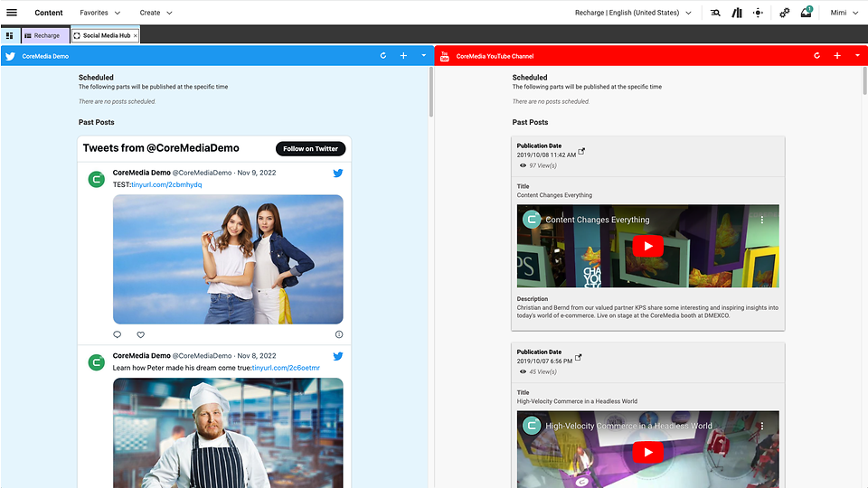Select the '97 View(s)' text

[542, 165]
